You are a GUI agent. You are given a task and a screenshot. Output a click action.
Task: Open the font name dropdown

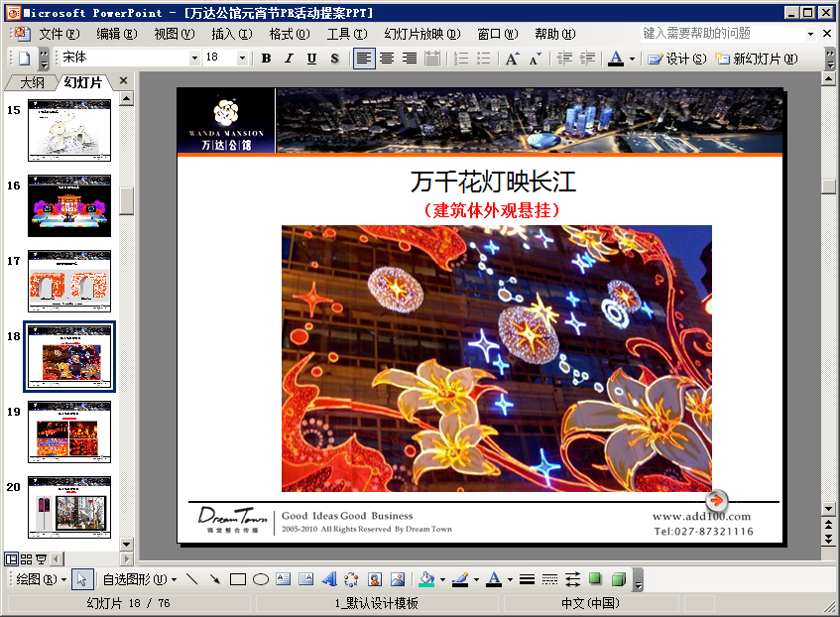pos(194,58)
